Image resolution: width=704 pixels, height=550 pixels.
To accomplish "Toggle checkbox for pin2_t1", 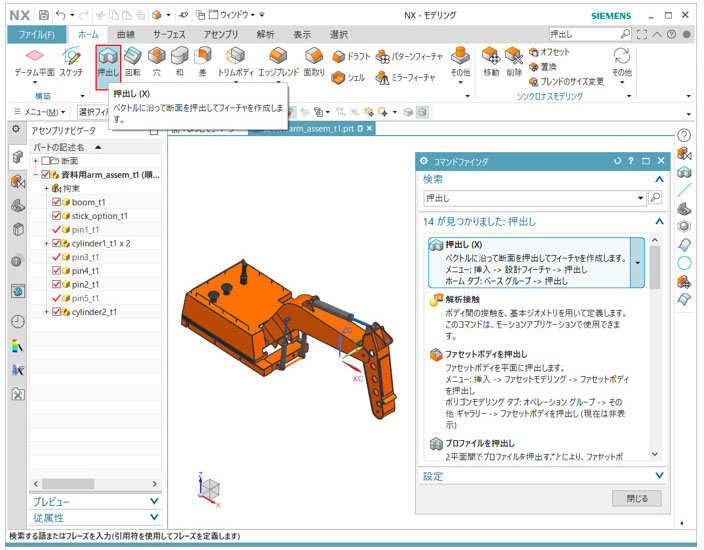I will [56, 284].
